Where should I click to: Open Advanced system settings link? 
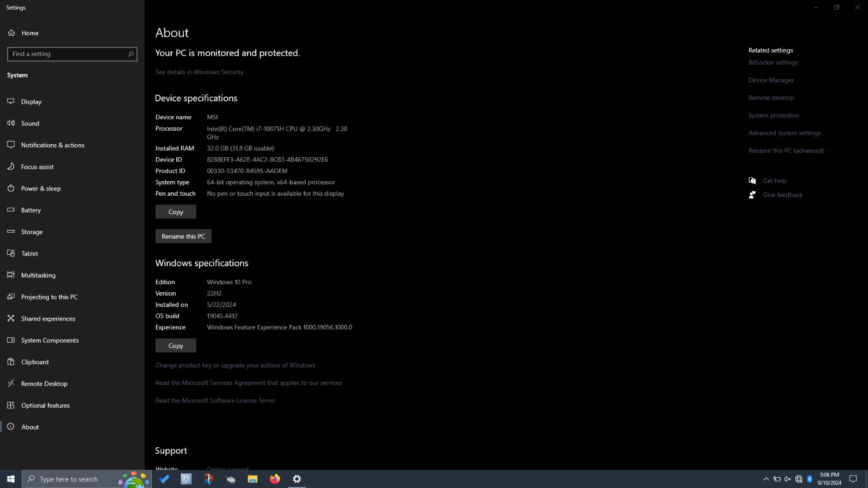[784, 133]
